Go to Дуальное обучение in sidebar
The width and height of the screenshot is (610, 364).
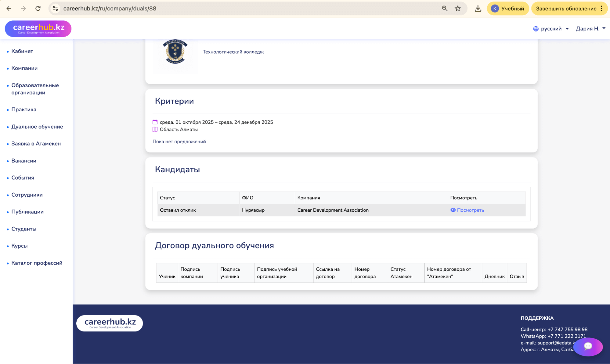[x=37, y=127]
